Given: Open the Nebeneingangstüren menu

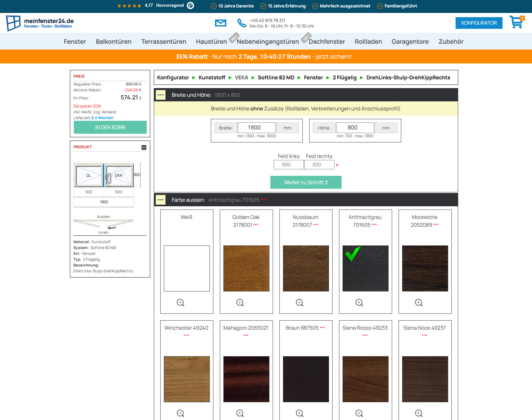Looking at the screenshot, I should click(x=268, y=41).
